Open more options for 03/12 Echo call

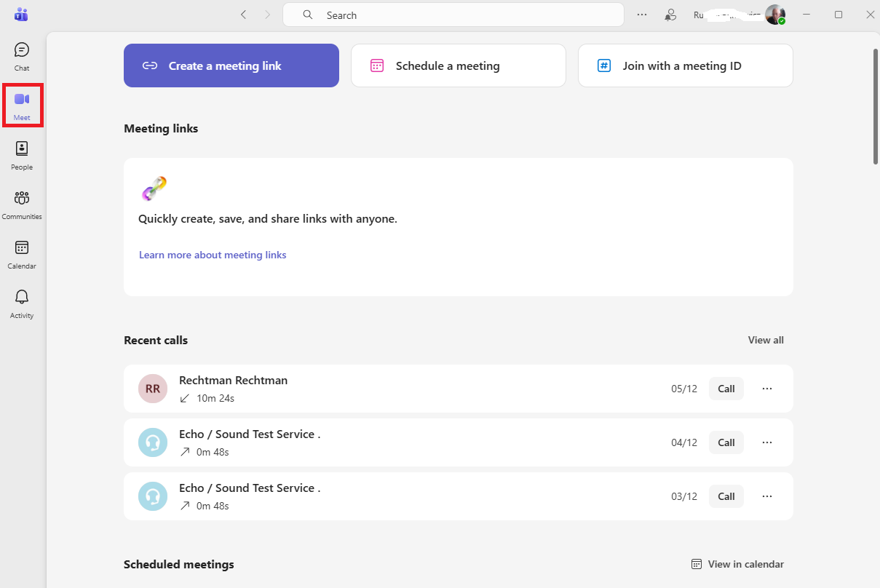tap(767, 496)
